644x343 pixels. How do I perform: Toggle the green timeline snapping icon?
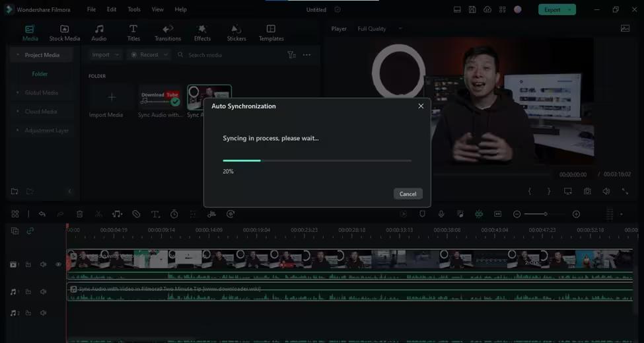479,214
